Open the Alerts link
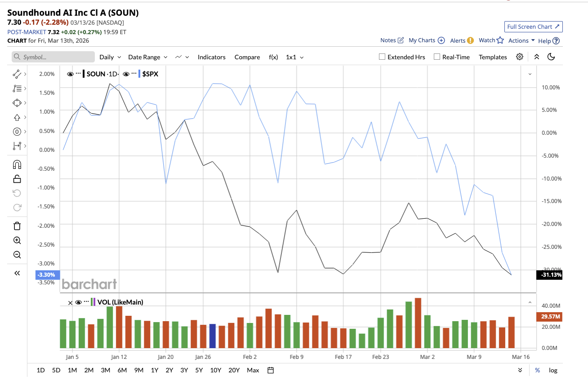Screen dimensions: 588x389 (462, 40)
